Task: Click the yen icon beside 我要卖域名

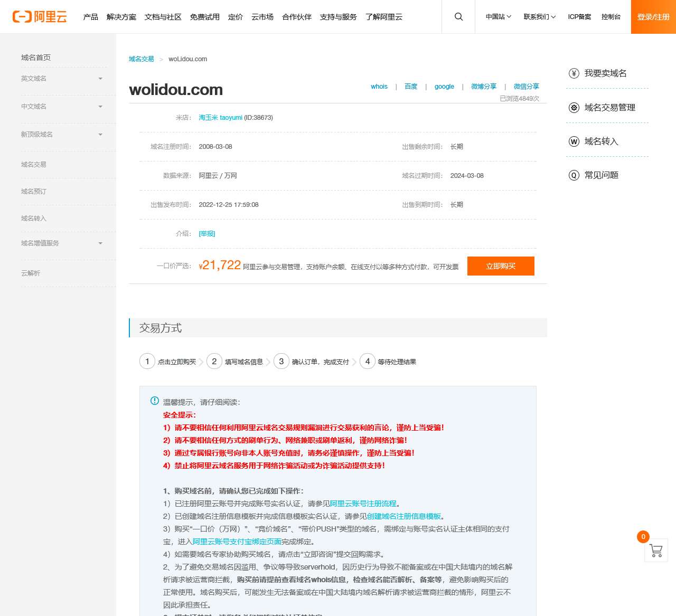Action: [574, 73]
